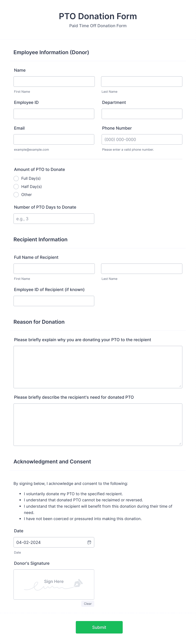Click the Department input box
Viewport: 196px width, 644px height.
[141, 114]
